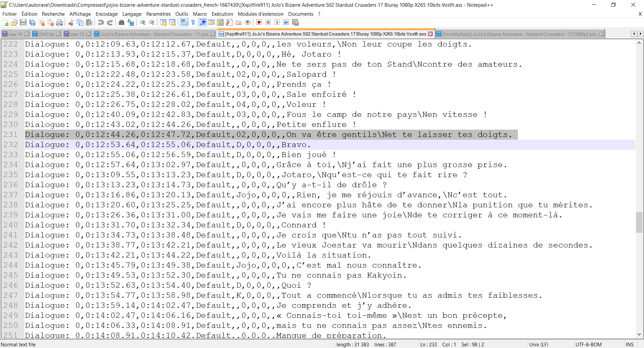Open the Affichage menu
Viewport: 644px width, 348px height.
pos(80,14)
